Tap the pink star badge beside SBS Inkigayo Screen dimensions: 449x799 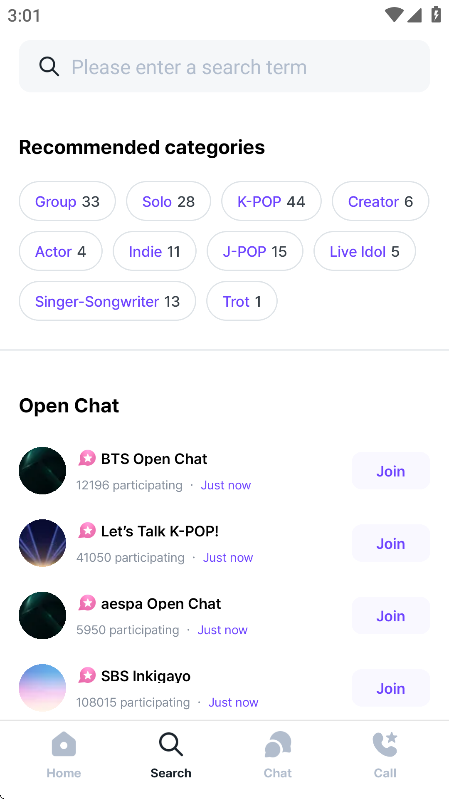[87, 676]
